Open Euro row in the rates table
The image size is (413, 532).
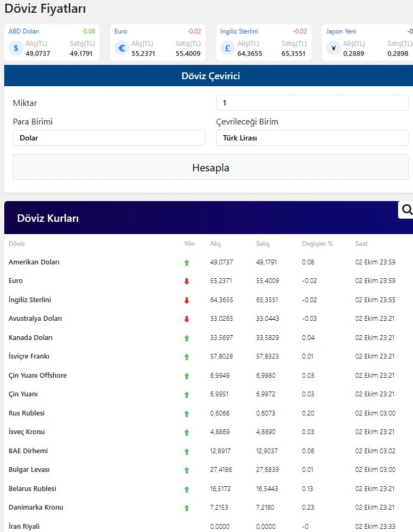[x=15, y=280]
